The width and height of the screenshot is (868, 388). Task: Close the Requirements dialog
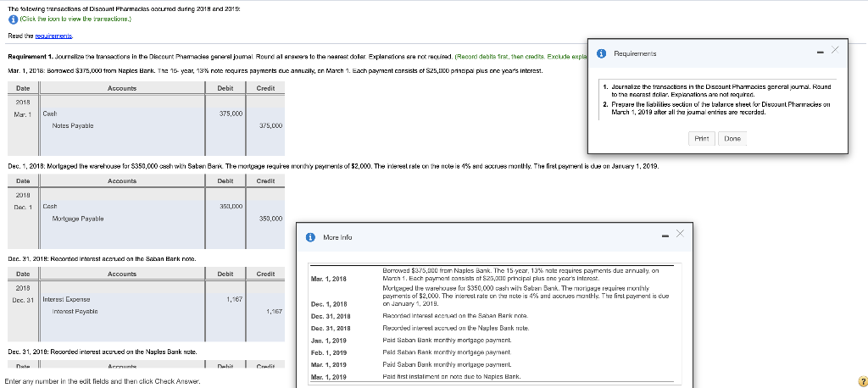pos(835,50)
